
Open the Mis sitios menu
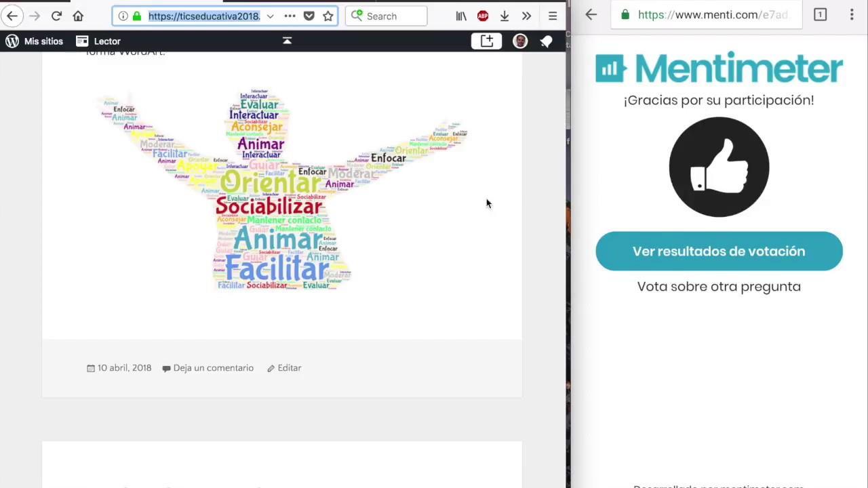(34, 41)
